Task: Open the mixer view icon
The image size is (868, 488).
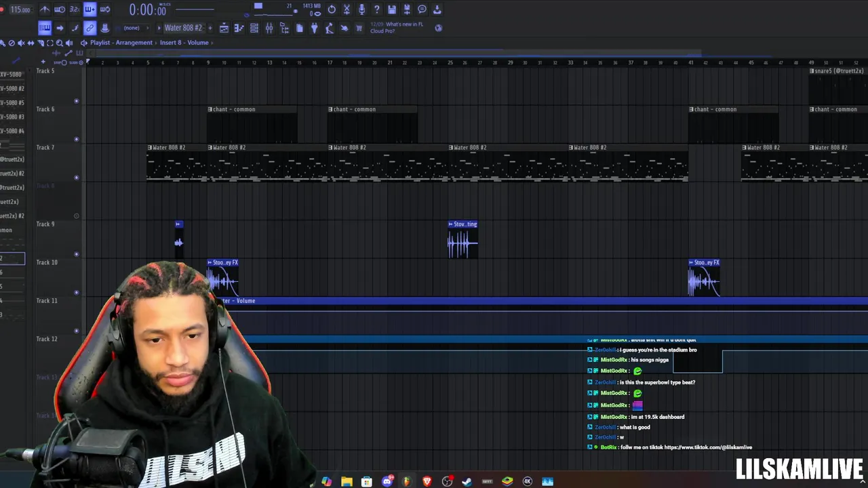Action: click(269, 28)
